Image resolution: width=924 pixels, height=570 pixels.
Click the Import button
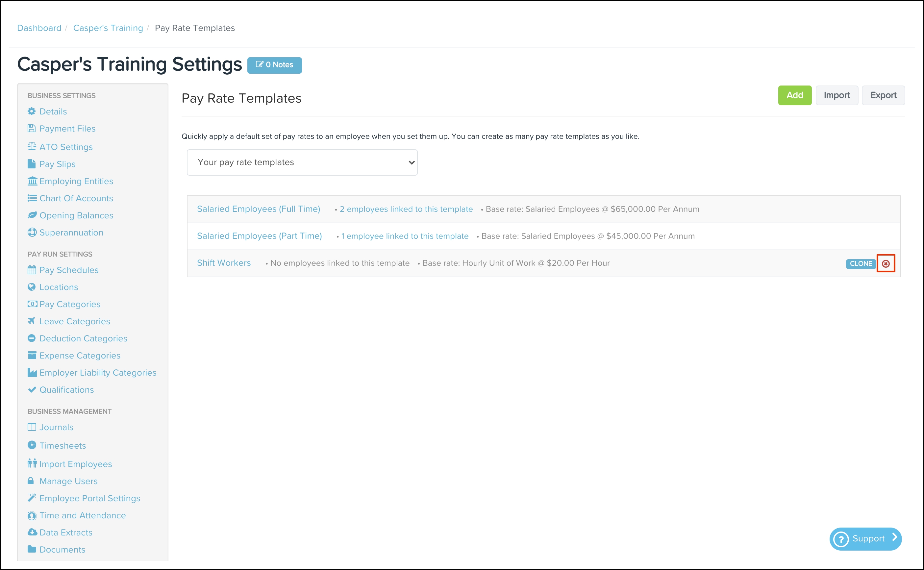coord(837,95)
